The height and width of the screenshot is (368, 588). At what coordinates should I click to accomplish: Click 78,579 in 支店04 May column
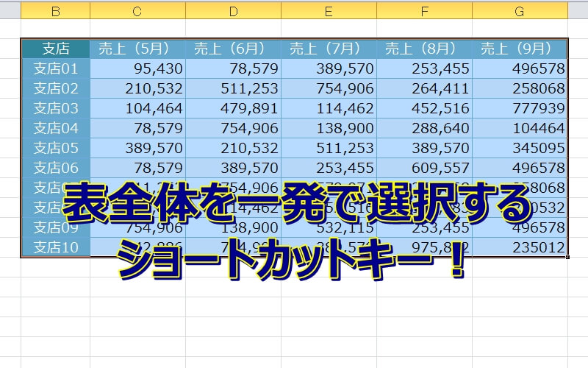[137, 128]
